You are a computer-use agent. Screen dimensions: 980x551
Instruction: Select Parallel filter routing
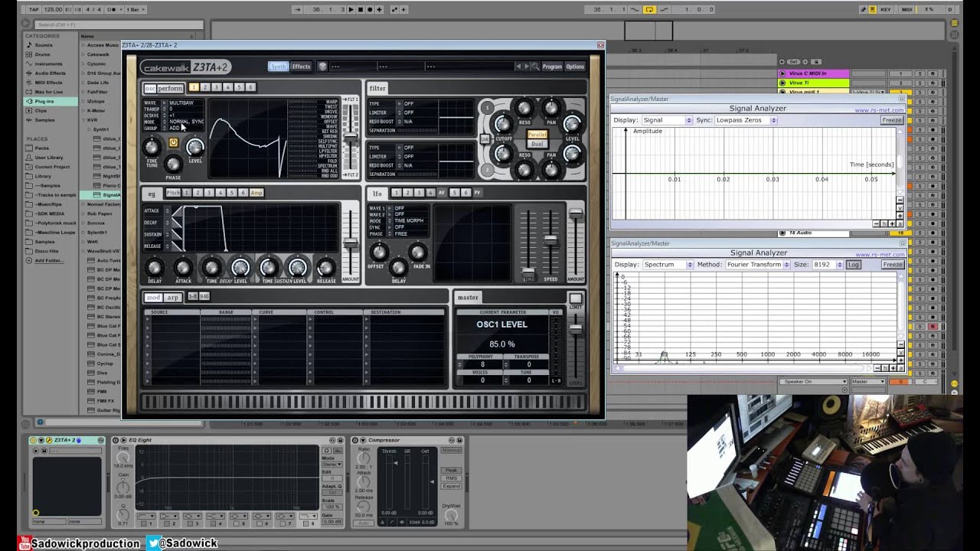(537, 135)
